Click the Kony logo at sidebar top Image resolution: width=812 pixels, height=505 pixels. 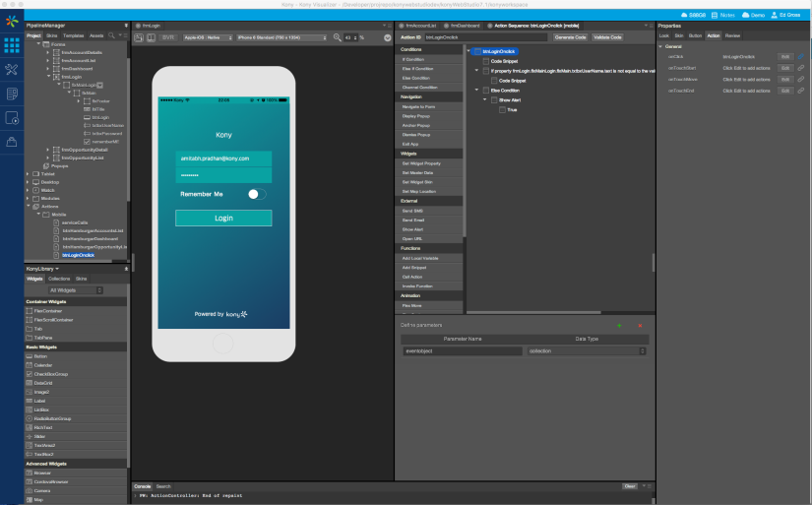click(x=12, y=22)
